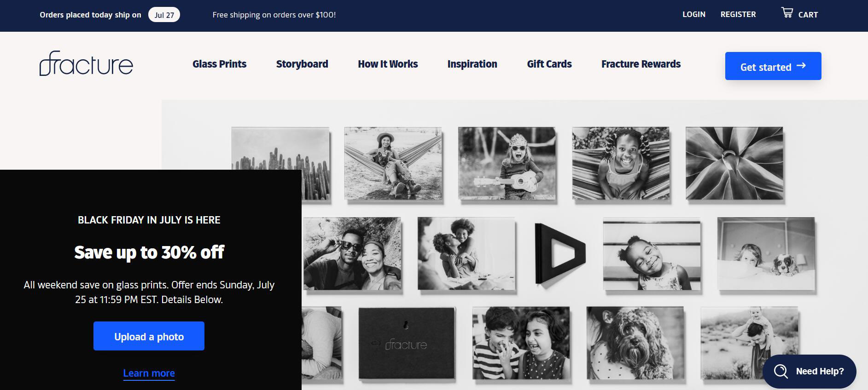Click the LOGIN link
This screenshot has height=390, width=868.
tap(694, 14)
